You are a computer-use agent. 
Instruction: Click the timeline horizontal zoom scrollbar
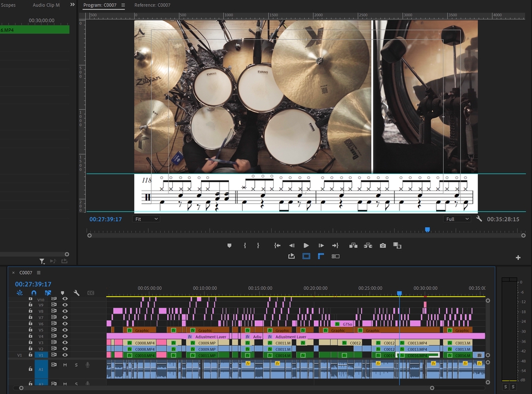tap(227, 388)
